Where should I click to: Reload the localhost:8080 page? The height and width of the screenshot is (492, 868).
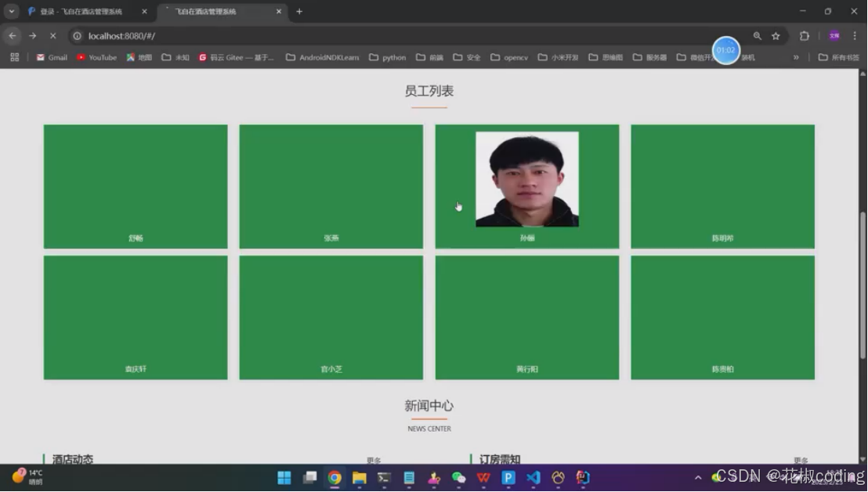52,35
